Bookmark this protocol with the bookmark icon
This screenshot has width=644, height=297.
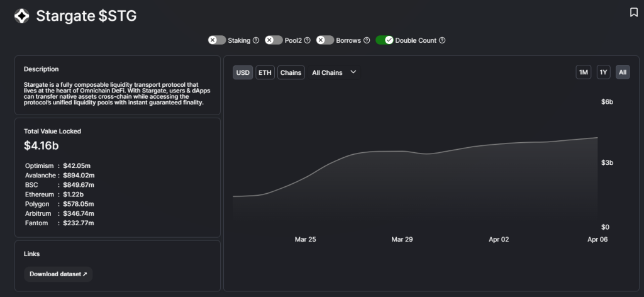(634, 13)
